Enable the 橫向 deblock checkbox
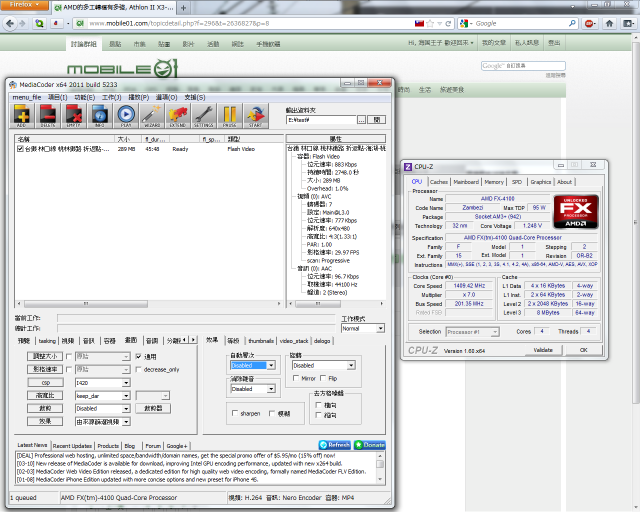The image size is (640, 512). coord(319,405)
